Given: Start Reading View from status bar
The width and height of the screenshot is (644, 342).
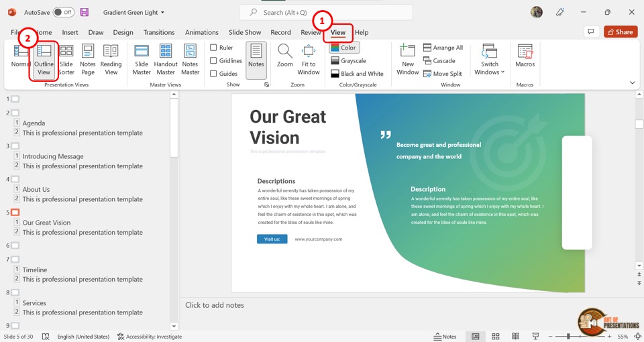Looking at the screenshot, I should 515,336.
